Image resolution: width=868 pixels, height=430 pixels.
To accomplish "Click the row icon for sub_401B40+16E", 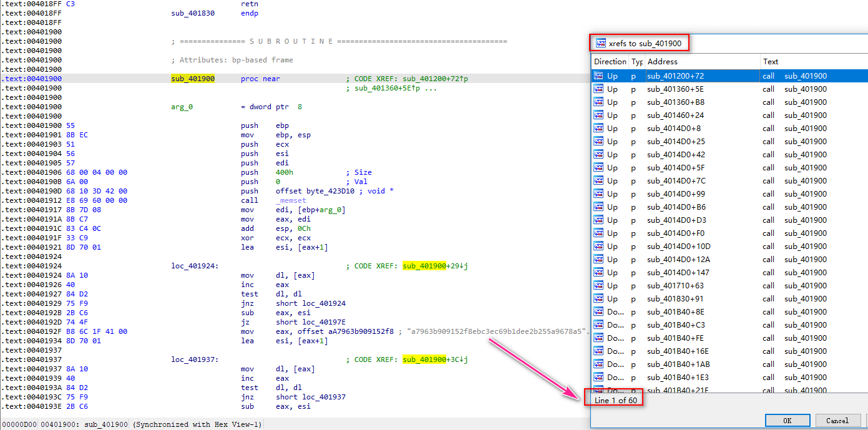I will point(599,351).
